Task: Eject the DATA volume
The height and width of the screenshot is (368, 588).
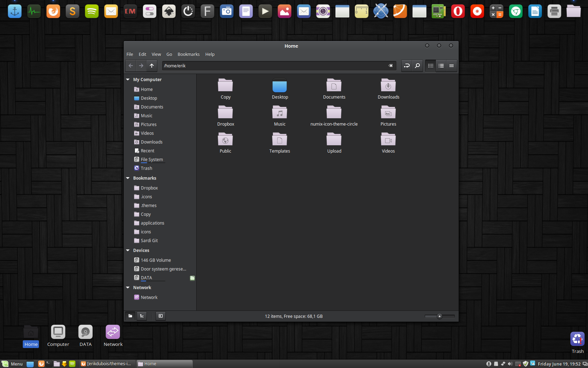Action: click(192, 278)
